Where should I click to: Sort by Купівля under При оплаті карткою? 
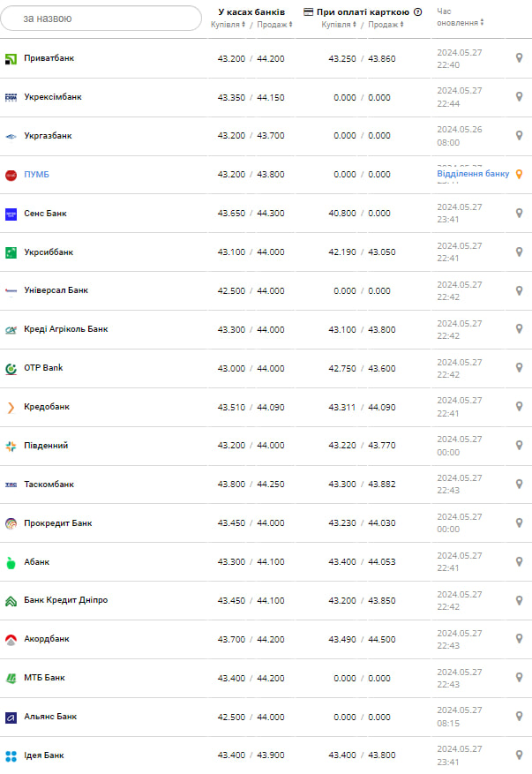(339, 25)
